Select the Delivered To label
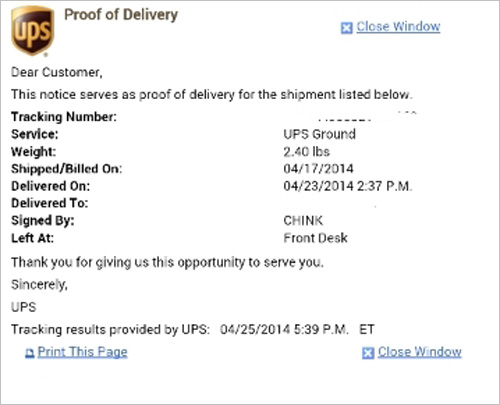This screenshot has height=405, width=500. 50,203
